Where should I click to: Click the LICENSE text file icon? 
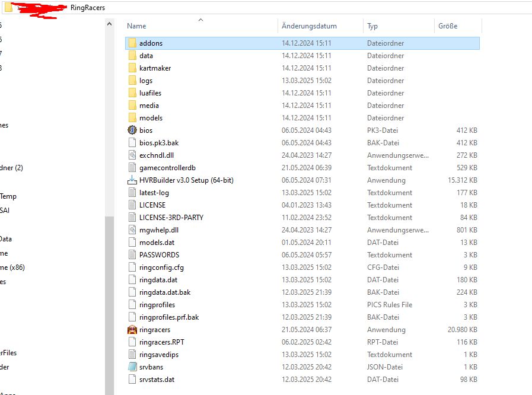(132, 205)
